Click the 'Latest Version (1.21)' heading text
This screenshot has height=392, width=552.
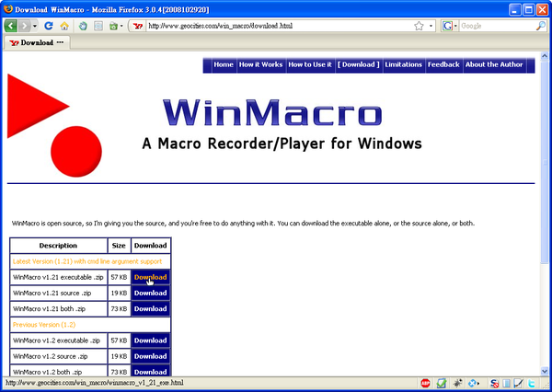pos(87,261)
